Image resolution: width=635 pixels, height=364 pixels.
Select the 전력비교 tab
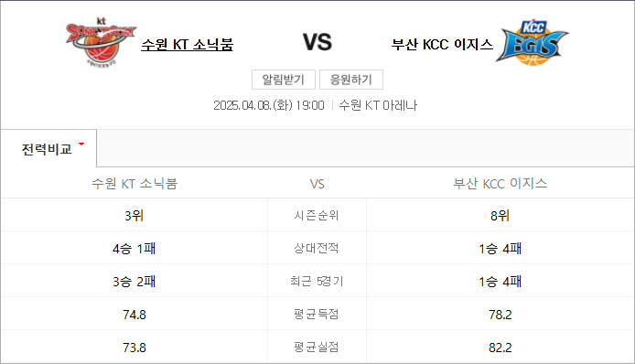48,148
